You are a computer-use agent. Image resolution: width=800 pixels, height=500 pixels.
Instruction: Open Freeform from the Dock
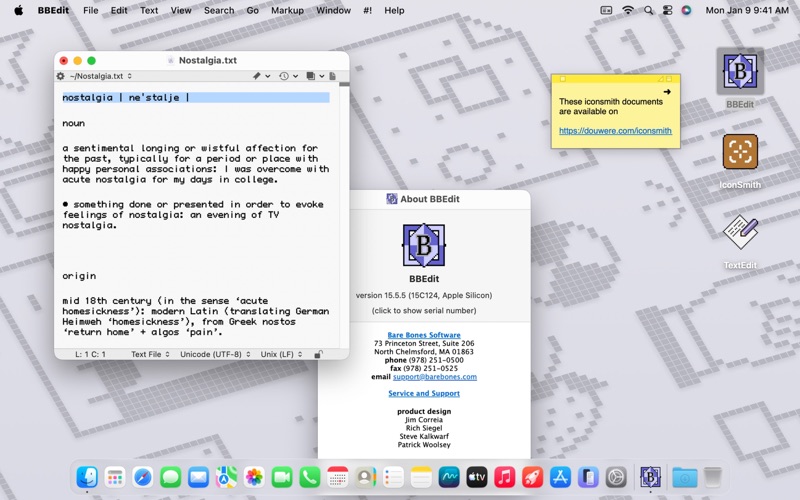449,478
